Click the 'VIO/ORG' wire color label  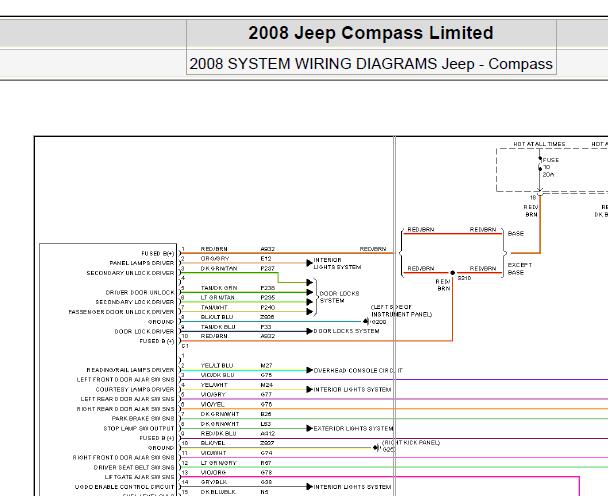pos(213,472)
